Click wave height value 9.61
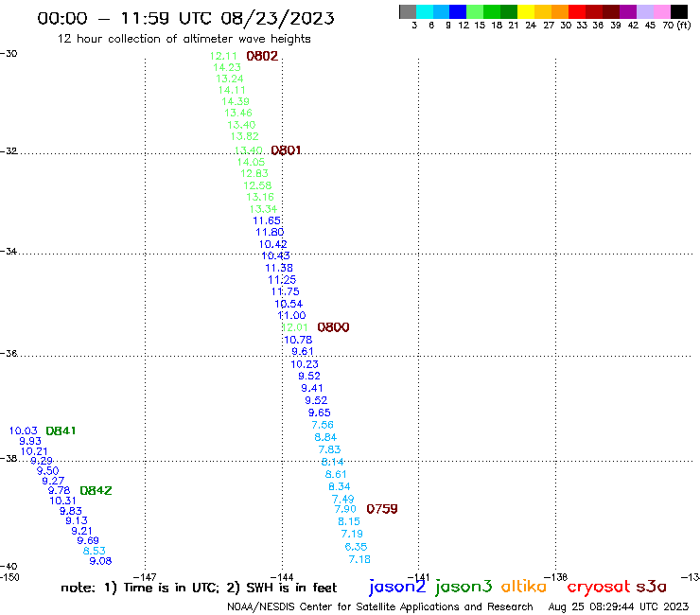The height and width of the screenshot is (615, 700). (x=303, y=351)
